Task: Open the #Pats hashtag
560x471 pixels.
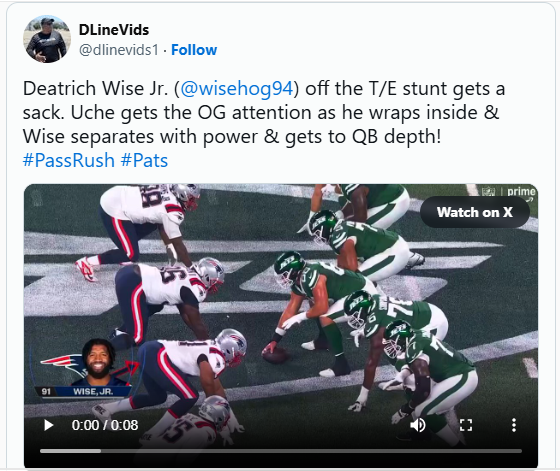Action: pos(144,160)
